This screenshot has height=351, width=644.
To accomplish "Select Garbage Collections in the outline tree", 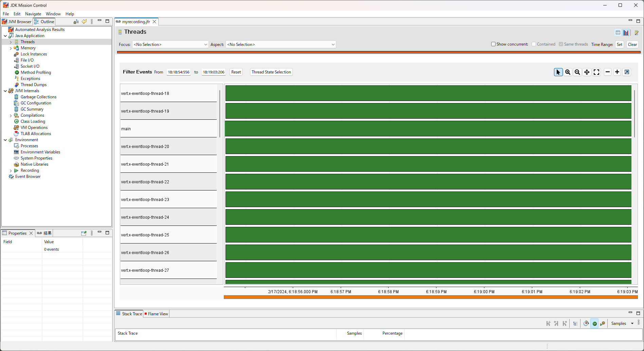I will click(38, 97).
